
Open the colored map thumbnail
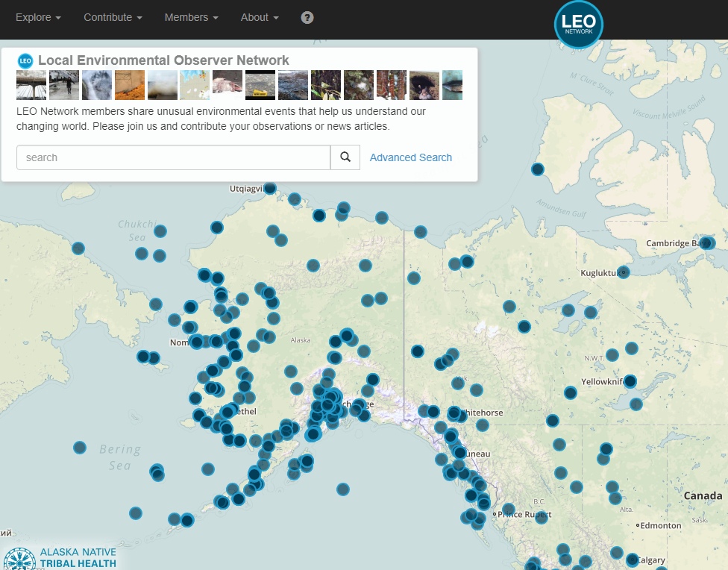195,85
